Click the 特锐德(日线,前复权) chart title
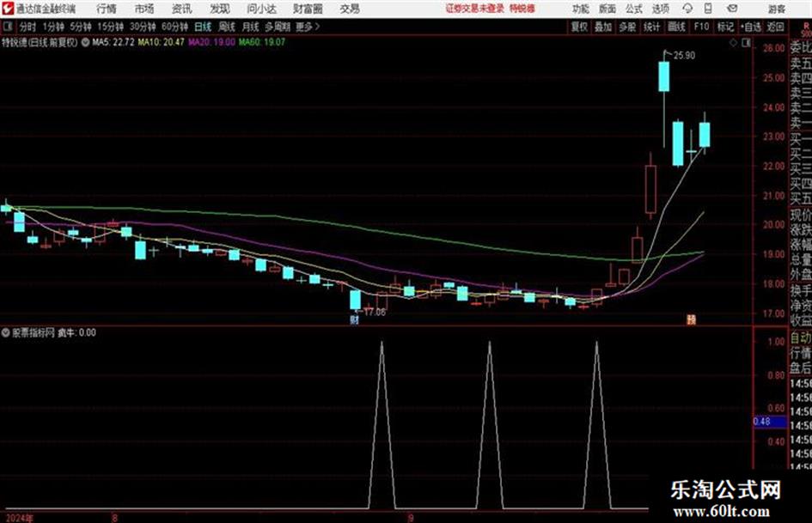This screenshot has height=523, width=812. (40, 42)
